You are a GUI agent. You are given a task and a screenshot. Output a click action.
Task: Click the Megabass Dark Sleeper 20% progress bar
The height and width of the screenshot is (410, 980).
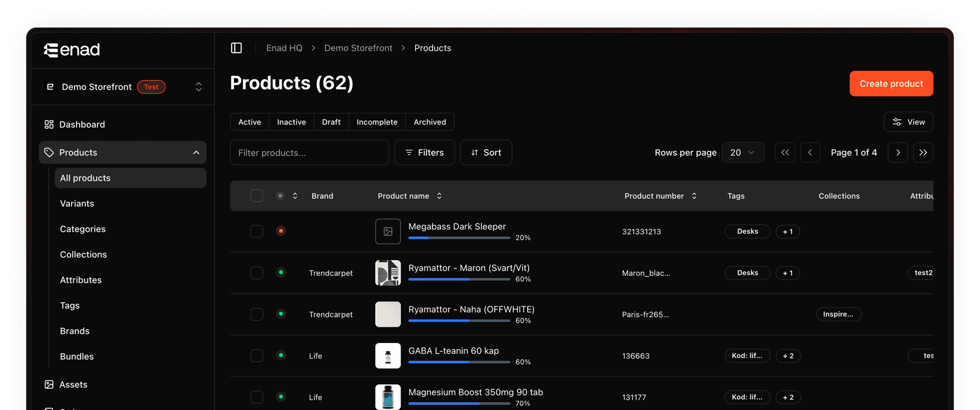coord(459,238)
